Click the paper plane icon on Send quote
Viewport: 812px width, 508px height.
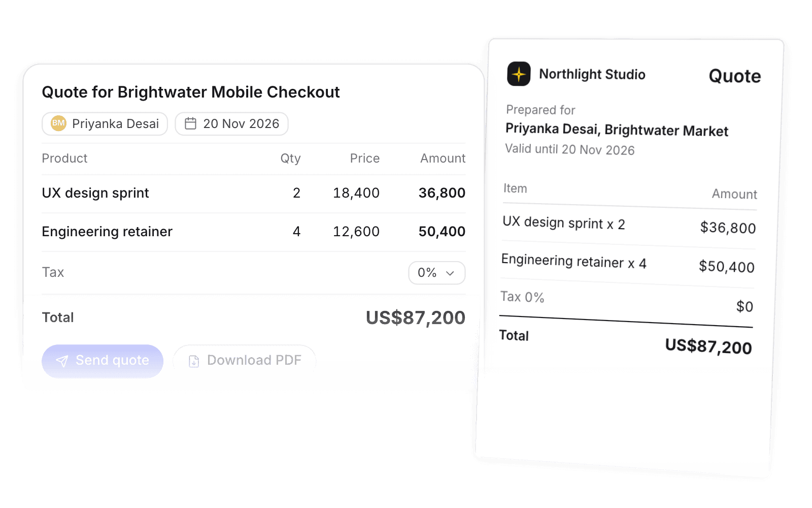[x=62, y=361]
